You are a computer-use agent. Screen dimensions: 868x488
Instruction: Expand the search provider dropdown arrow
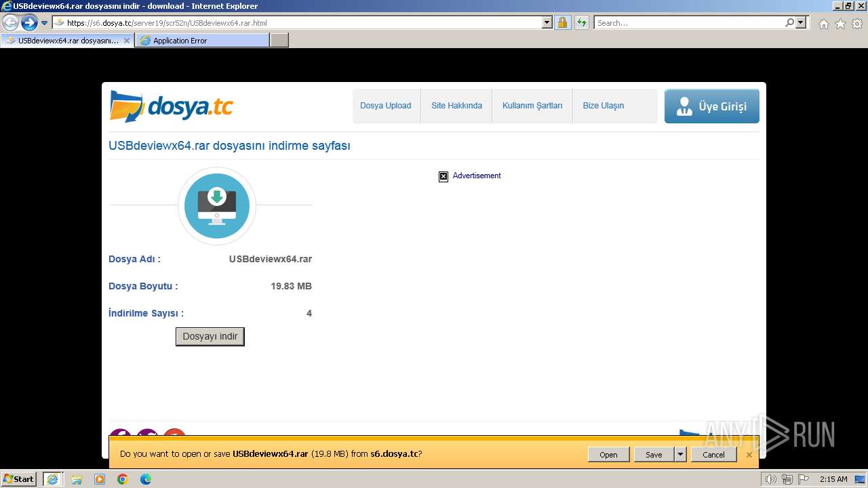click(802, 22)
